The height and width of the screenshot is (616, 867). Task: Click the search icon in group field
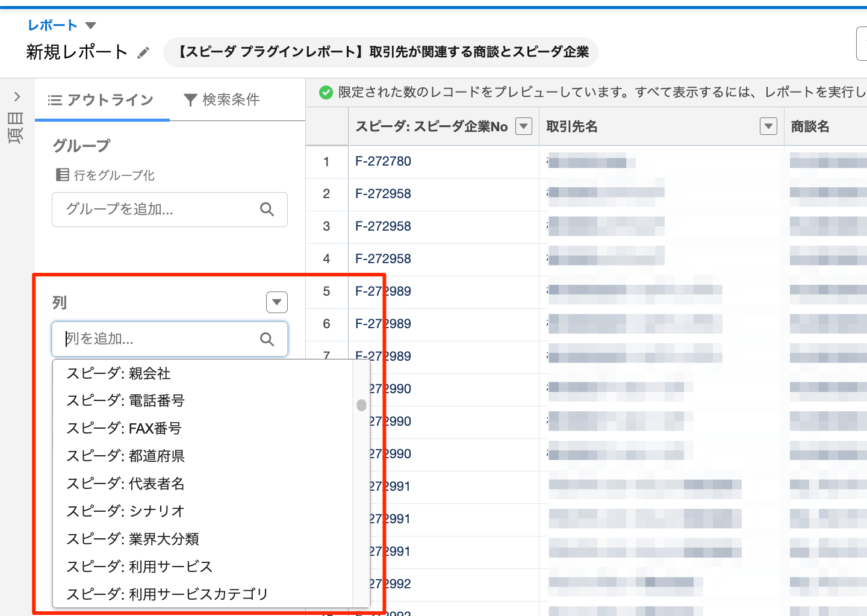click(x=267, y=210)
